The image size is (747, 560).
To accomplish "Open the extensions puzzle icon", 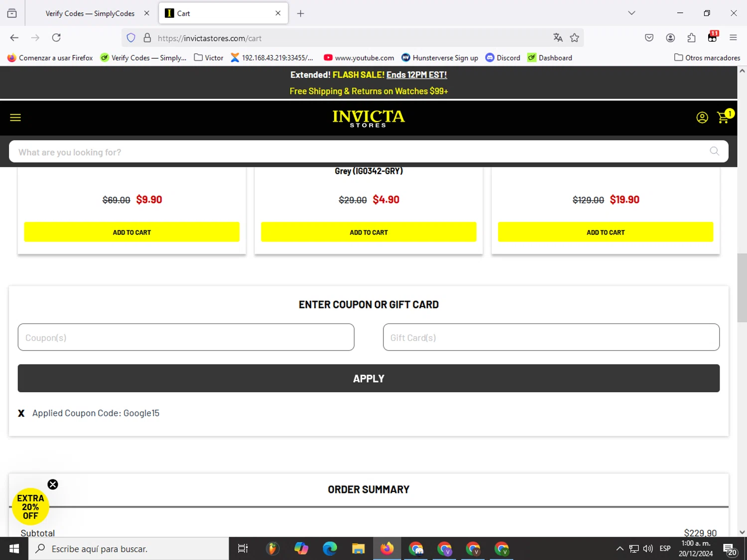I will pyautogui.click(x=691, y=38).
